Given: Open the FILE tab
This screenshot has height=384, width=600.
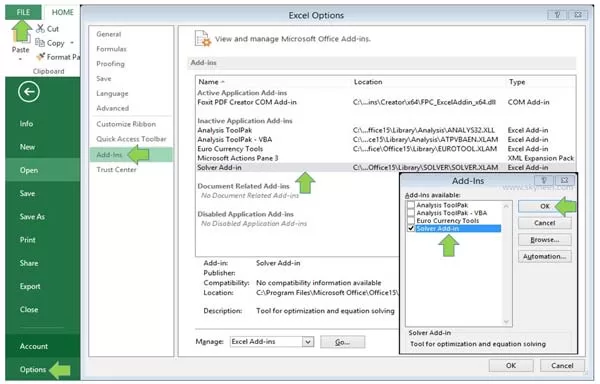Looking at the screenshot, I should 23,12.
